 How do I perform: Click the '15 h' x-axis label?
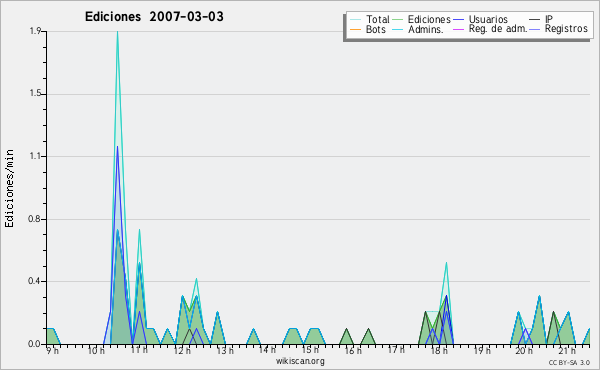point(310,350)
